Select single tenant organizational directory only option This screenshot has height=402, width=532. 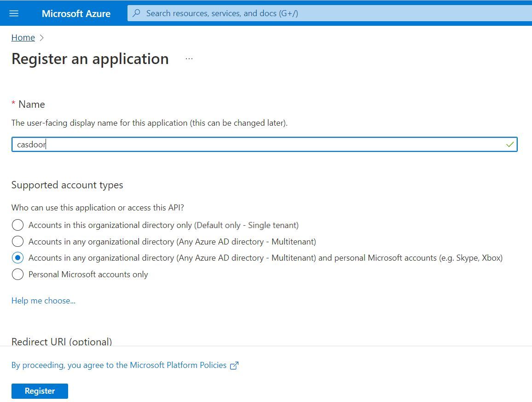tap(17, 225)
